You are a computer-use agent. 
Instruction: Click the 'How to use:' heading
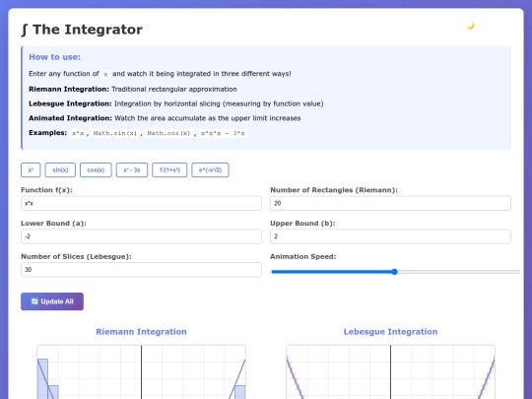[54, 57]
